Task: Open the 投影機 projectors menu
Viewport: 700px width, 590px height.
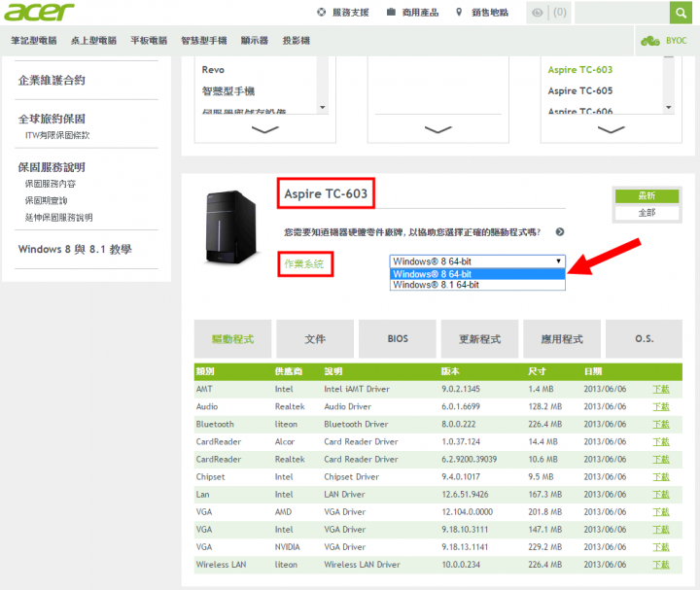Action: (x=296, y=41)
